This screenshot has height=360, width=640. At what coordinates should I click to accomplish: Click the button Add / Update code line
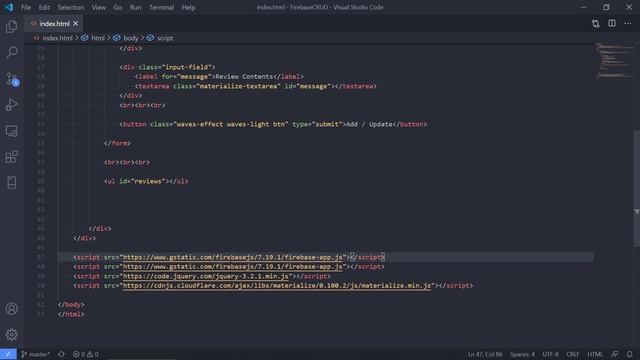pyautogui.click(x=273, y=124)
